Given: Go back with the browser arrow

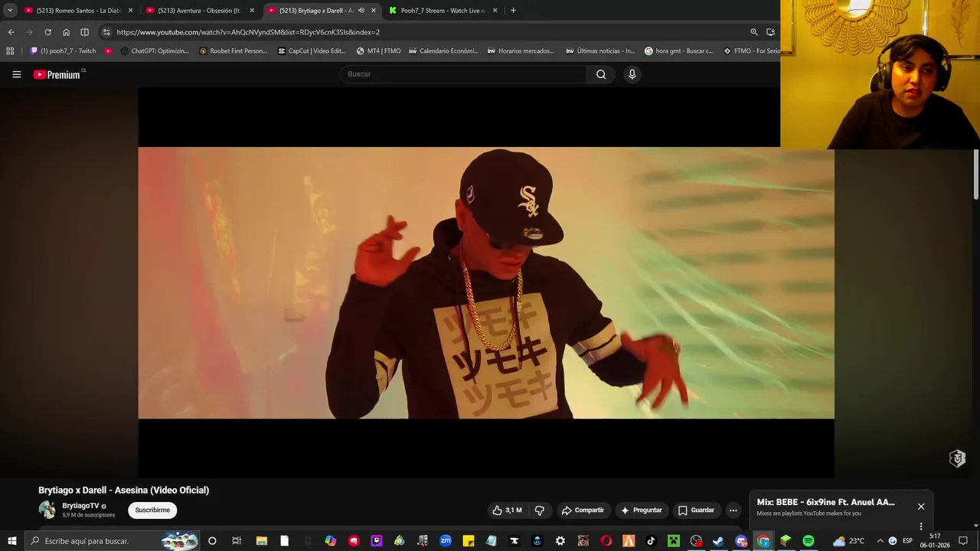Looking at the screenshot, I should tap(11, 32).
